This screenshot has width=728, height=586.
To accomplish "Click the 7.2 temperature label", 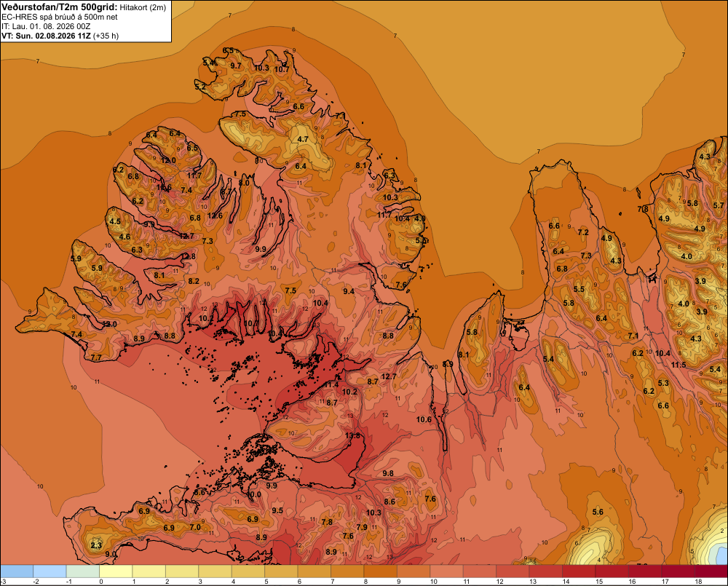I will [583, 232].
